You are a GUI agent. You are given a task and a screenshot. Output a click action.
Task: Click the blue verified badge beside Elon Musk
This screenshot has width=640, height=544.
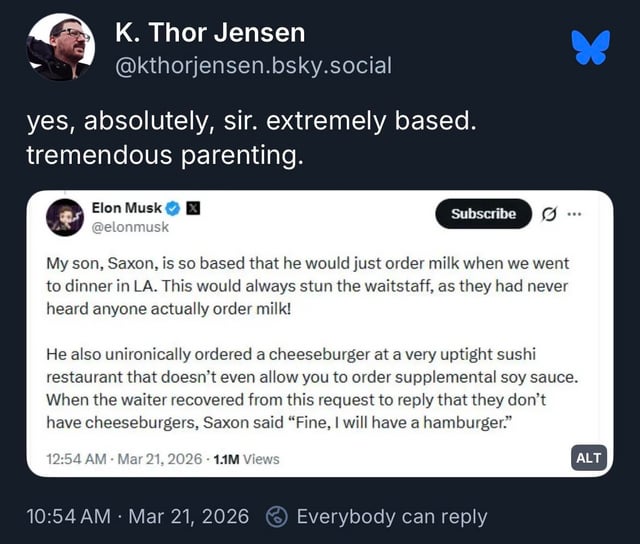tap(173, 209)
